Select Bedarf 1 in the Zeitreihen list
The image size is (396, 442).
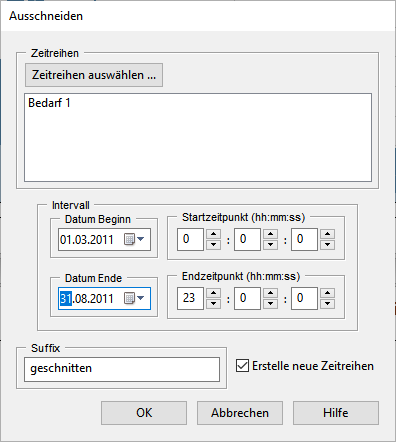coord(49,103)
